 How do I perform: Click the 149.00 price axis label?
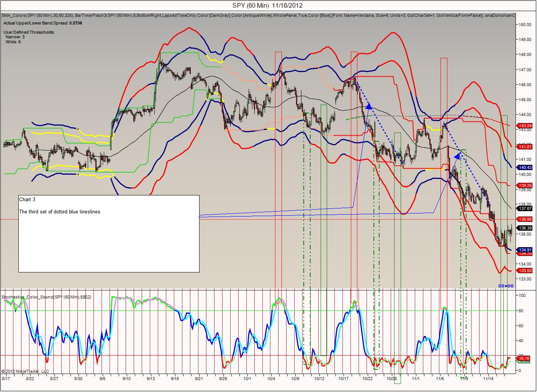click(x=525, y=39)
